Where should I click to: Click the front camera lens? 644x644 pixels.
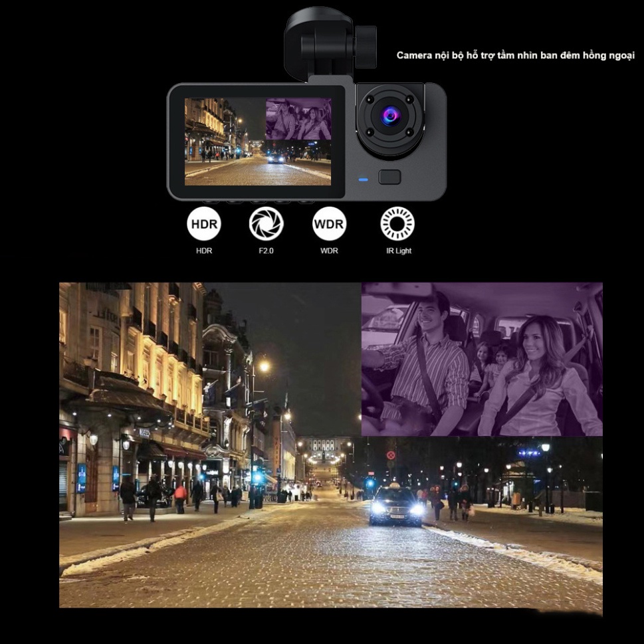(x=391, y=117)
